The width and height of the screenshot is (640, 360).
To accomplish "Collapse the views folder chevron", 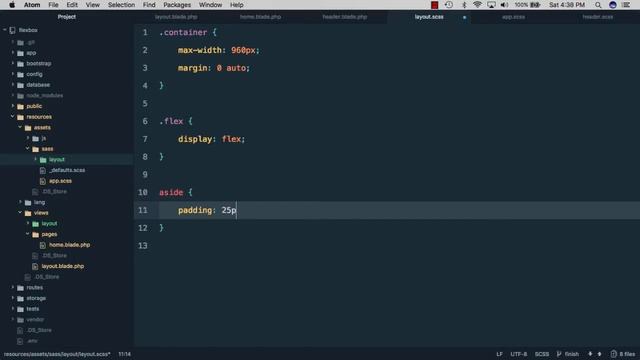I will point(20,213).
